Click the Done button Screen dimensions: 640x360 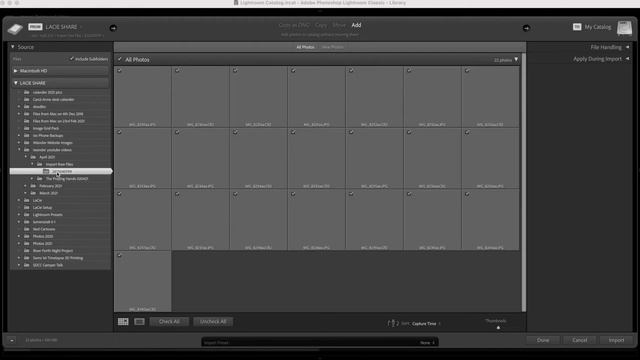click(x=543, y=340)
